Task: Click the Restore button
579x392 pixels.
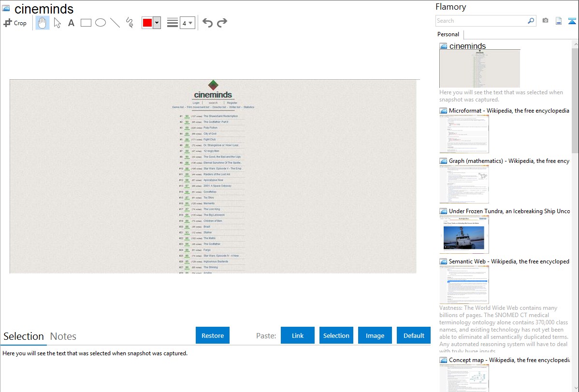Action: [x=213, y=335]
